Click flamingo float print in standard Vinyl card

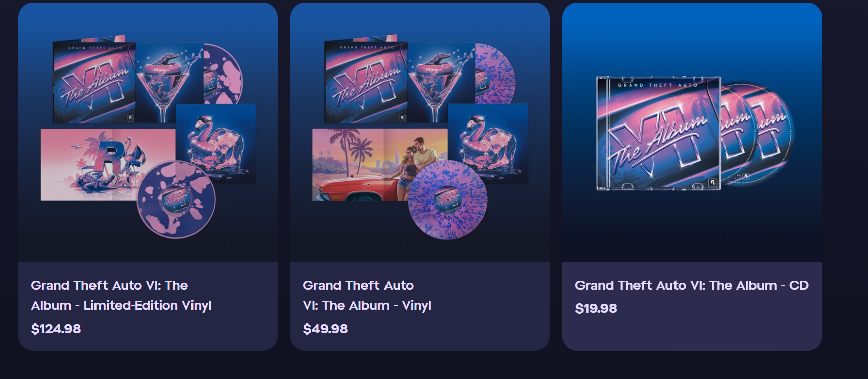click(488, 144)
